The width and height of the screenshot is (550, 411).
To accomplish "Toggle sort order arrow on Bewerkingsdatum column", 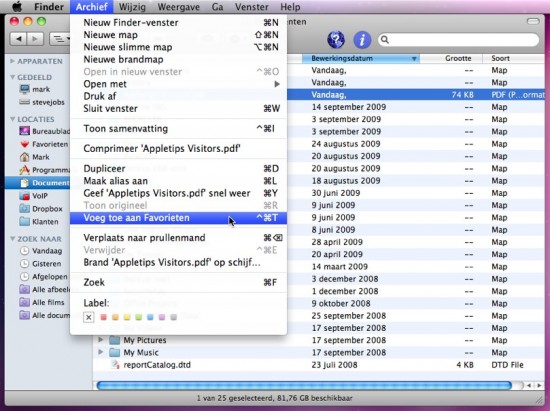I will 414,59.
